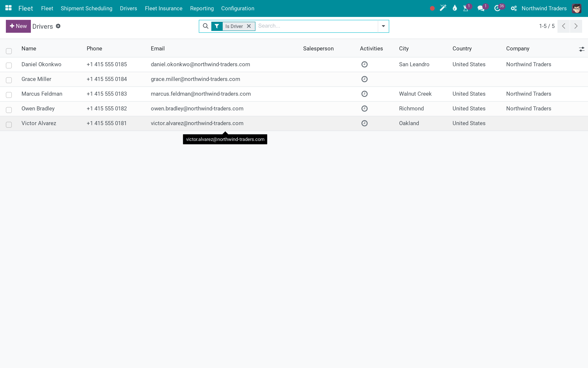Sort by Salesperson column header
This screenshot has width=588, height=368.
(318, 48)
